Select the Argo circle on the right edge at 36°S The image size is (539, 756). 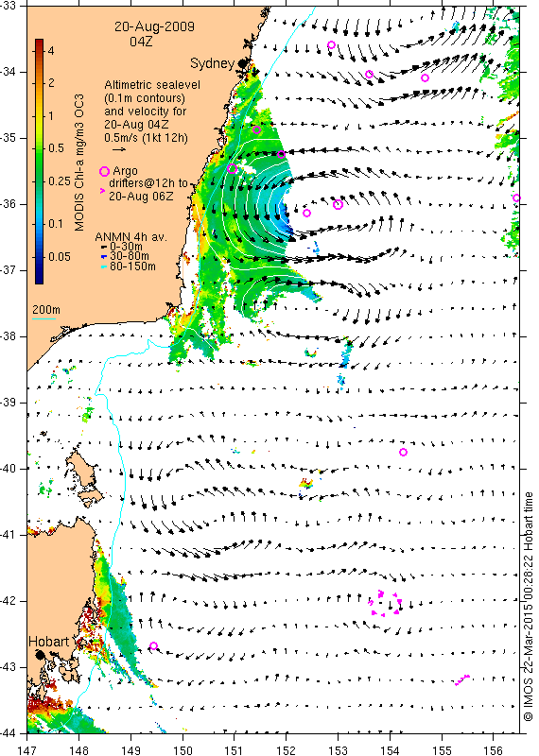tap(516, 198)
